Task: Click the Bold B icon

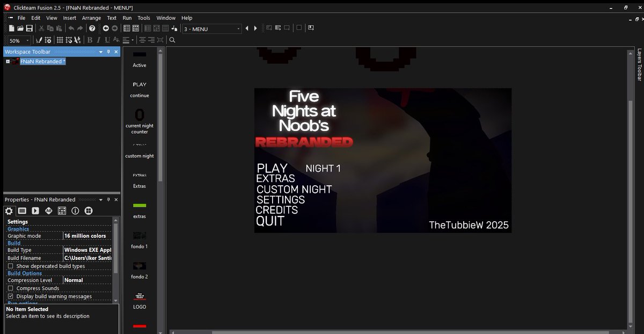Action: point(90,40)
